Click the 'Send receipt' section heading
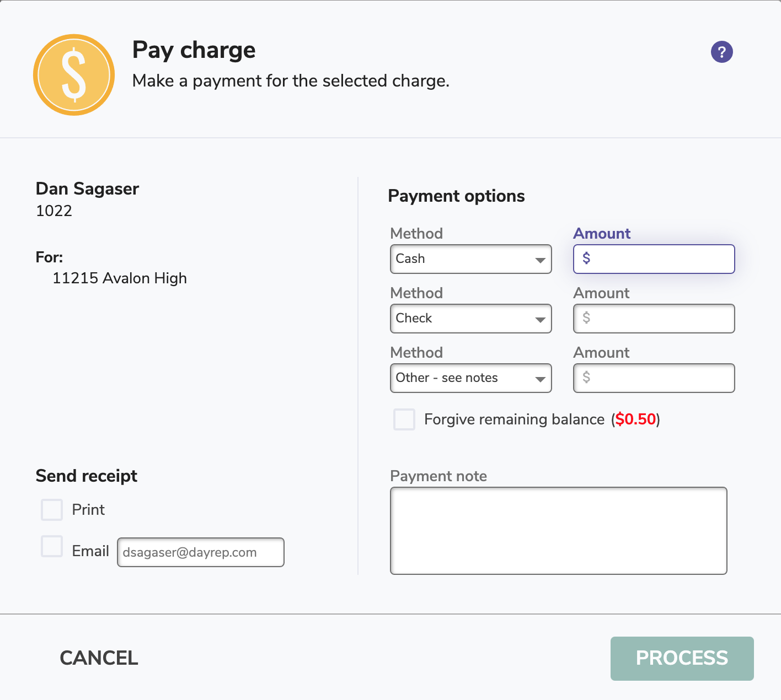Viewport: 781px width, 700px height. 87,476
